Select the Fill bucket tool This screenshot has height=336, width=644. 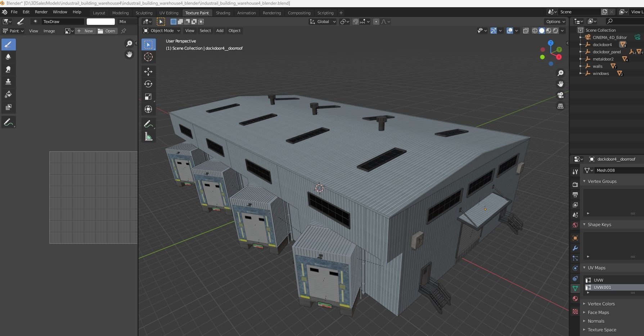coord(8,94)
